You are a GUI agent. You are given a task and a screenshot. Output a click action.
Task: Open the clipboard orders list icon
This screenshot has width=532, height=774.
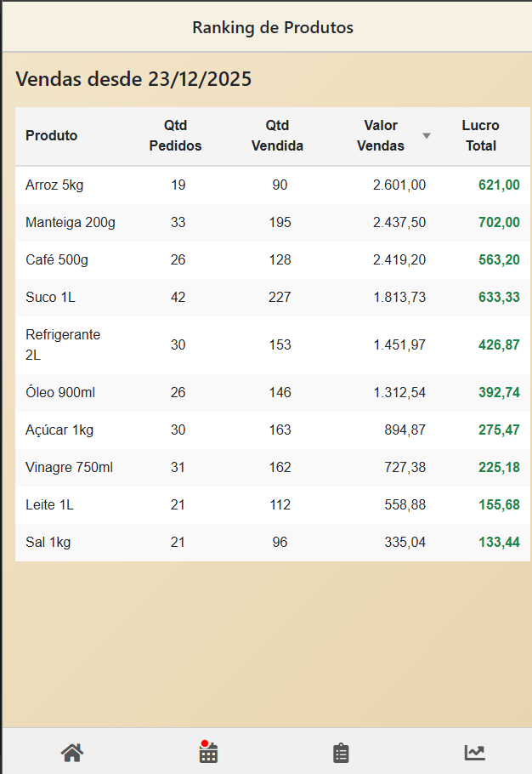click(341, 753)
